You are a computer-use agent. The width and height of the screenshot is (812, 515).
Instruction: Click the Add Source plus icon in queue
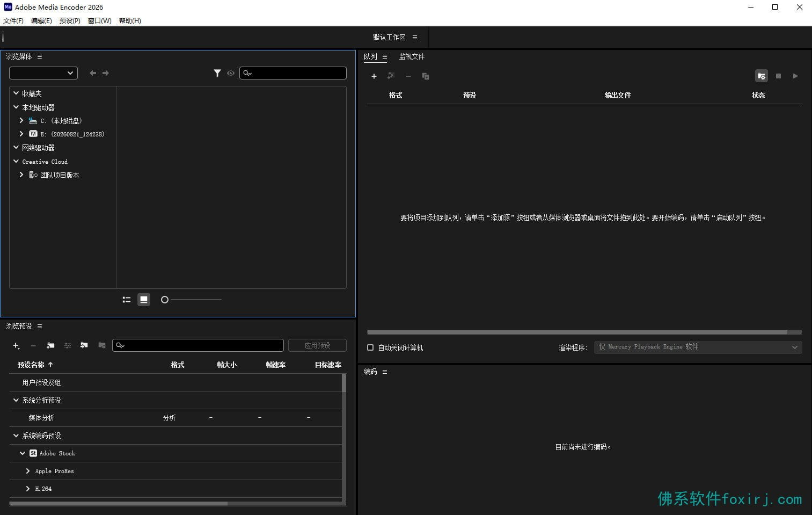pyautogui.click(x=374, y=76)
